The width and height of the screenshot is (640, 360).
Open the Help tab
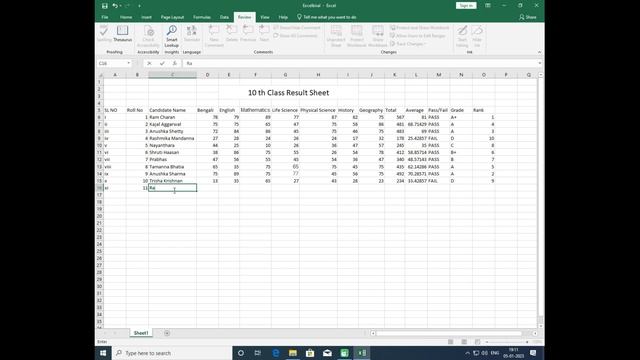(283, 17)
